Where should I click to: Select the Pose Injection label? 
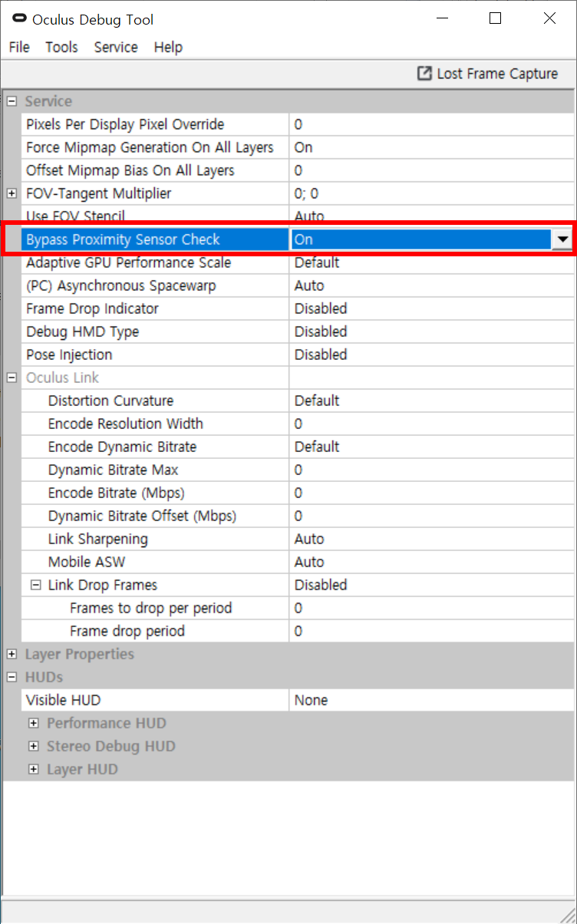click(69, 355)
